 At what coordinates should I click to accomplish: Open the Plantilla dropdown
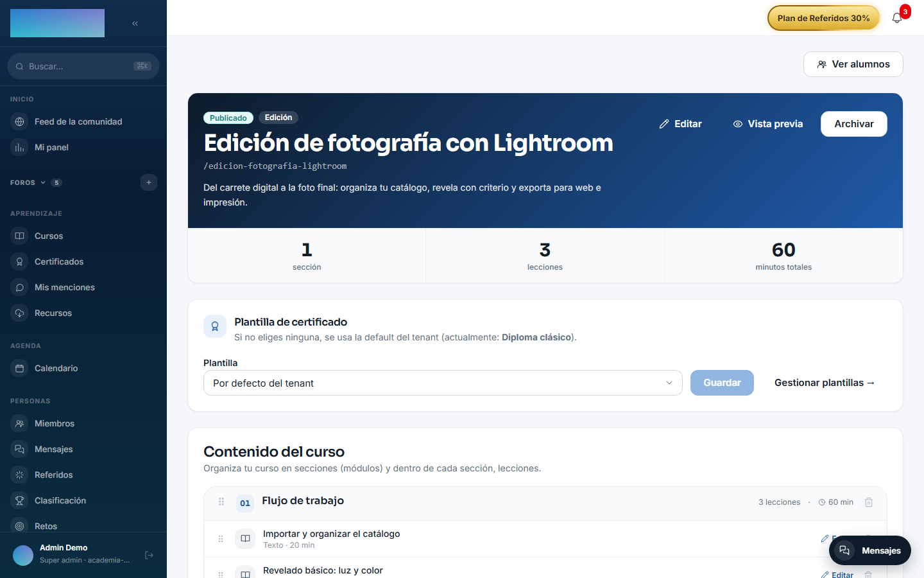coord(443,383)
